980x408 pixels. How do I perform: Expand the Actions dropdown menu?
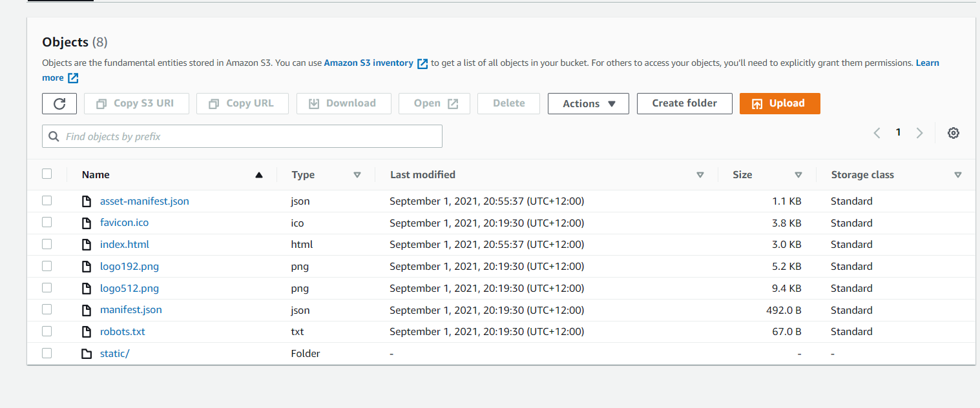coord(588,103)
